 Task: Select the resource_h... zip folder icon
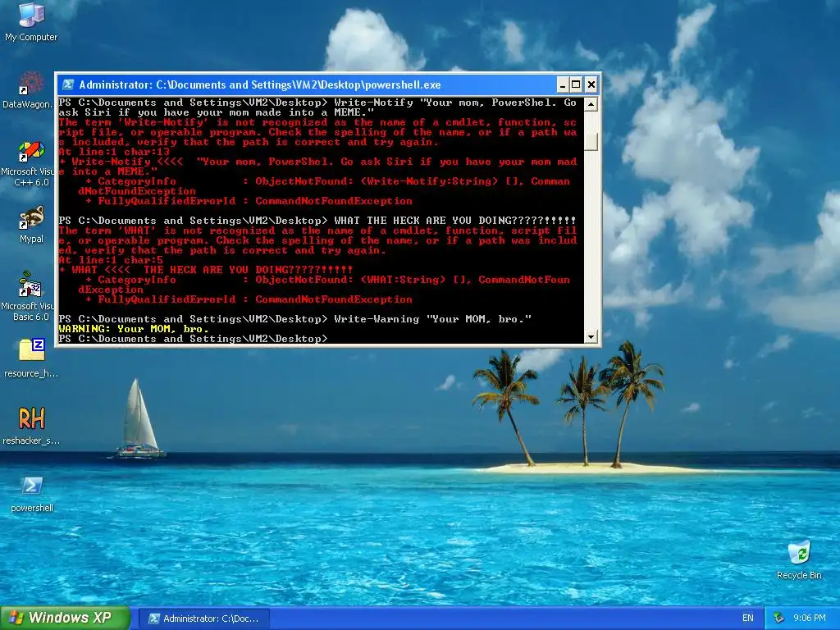pyautogui.click(x=31, y=358)
